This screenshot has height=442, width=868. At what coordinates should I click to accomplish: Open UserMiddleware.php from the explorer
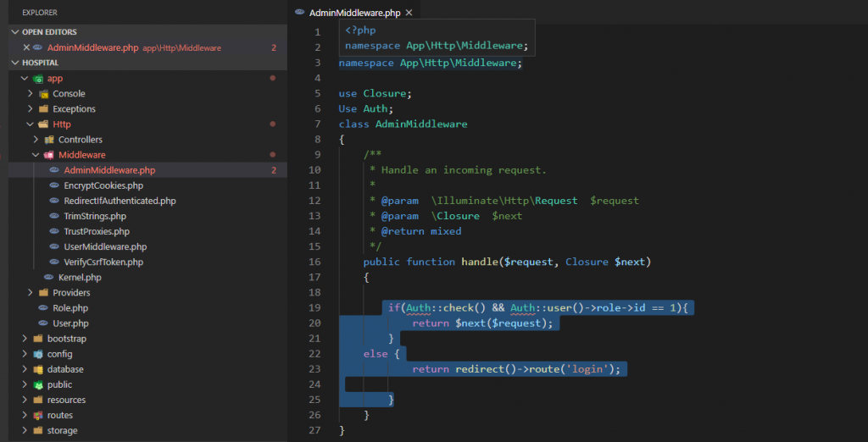[x=105, y=246]
